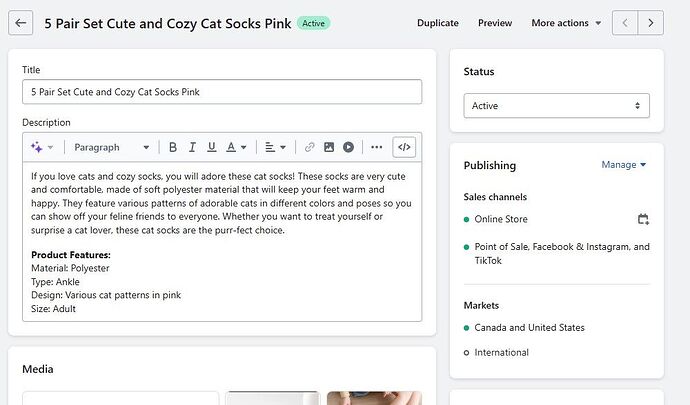Click the Material: Polyester line

click(70, 268)
